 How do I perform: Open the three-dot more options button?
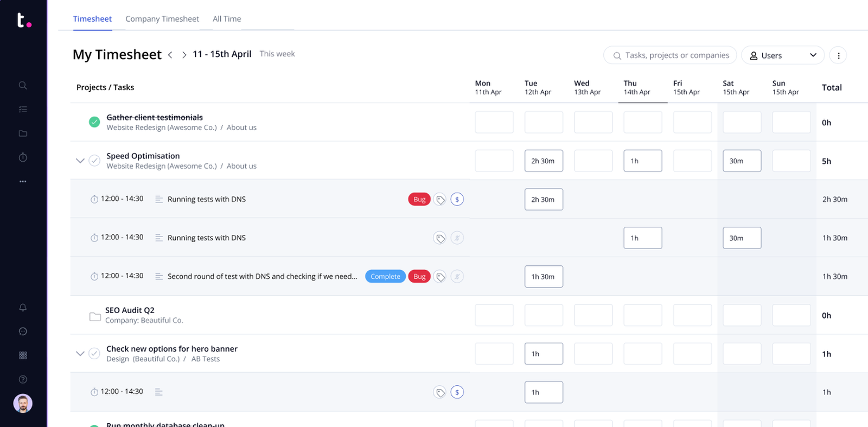[x=838, y=55]
